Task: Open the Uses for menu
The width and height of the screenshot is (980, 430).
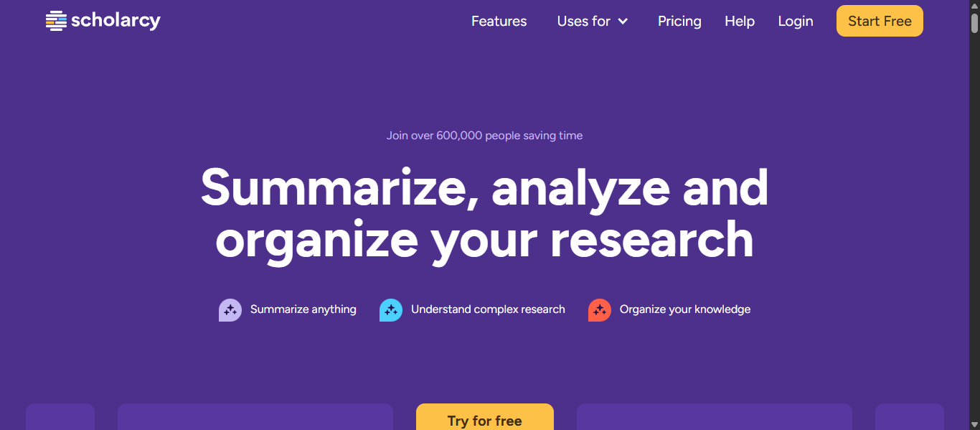Action: pos(583,22)
